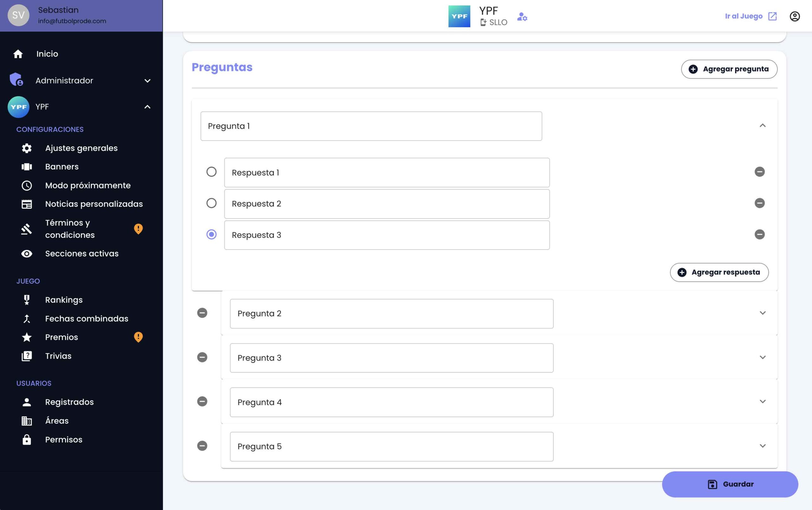Click the user settings icon beside YPF

(x=522, y=16)
